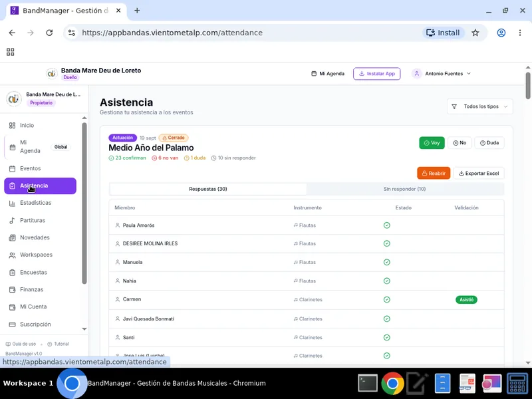
Task: Click the Encuestas clipboard icon
Action: click(12, 273)
